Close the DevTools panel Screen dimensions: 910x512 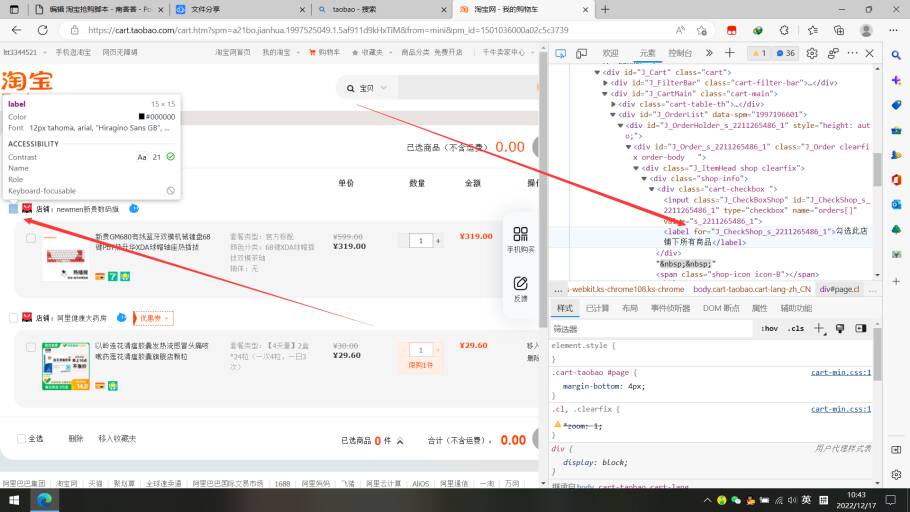tap(869, 53)
